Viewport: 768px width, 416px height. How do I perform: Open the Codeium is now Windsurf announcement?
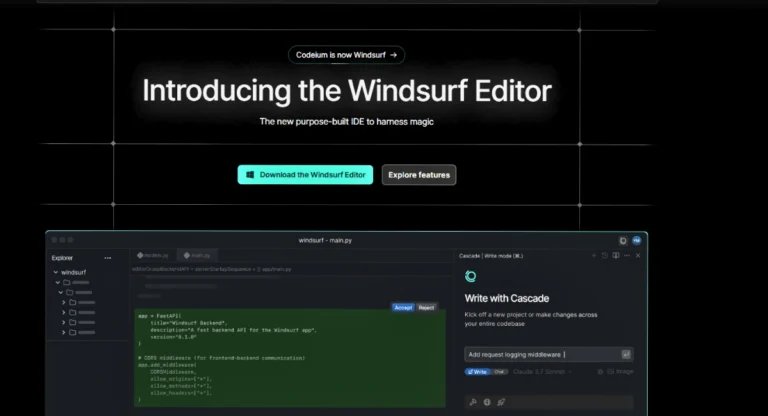point(346,55)
